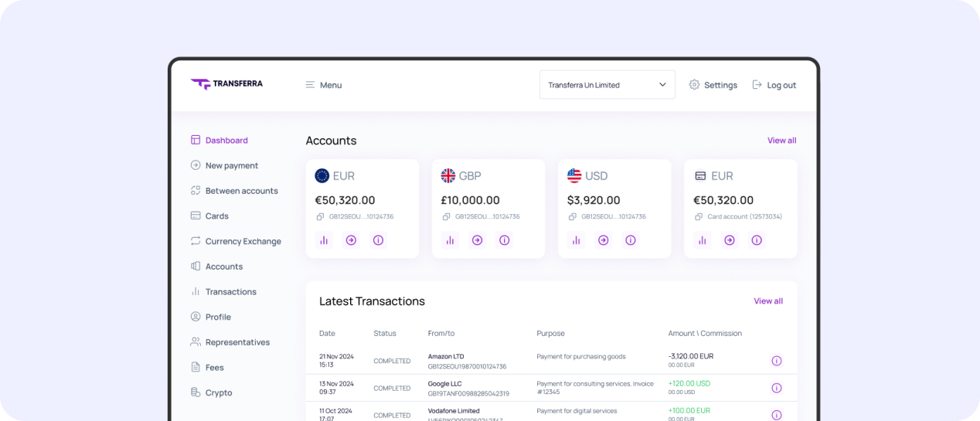Click View all next to Accounts

[x=781, y=141]
